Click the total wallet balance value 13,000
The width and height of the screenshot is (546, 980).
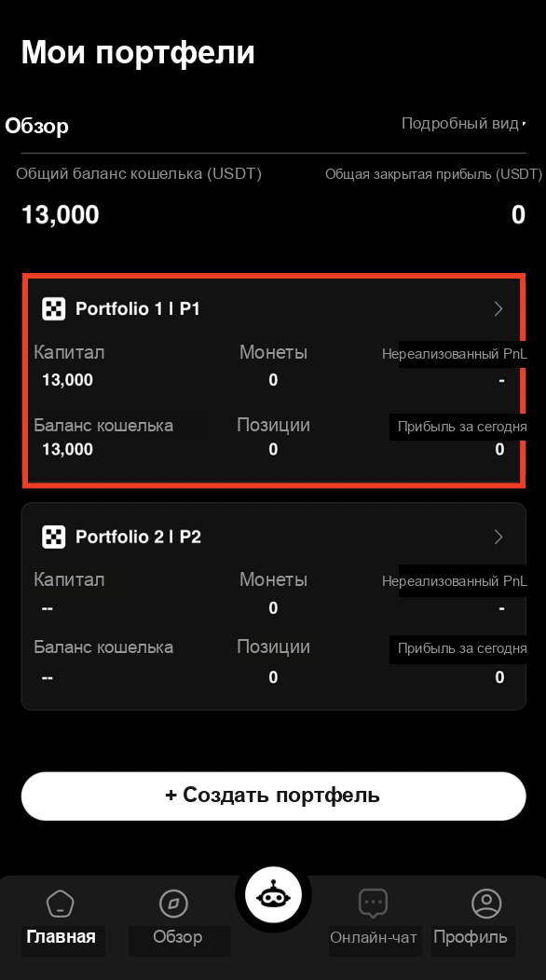click(60, 215)
